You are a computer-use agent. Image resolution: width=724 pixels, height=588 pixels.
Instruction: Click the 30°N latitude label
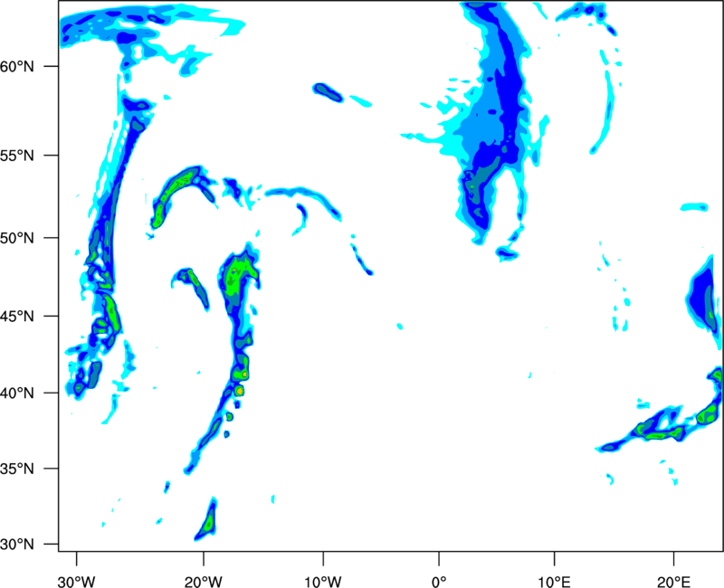click(17, 545)
